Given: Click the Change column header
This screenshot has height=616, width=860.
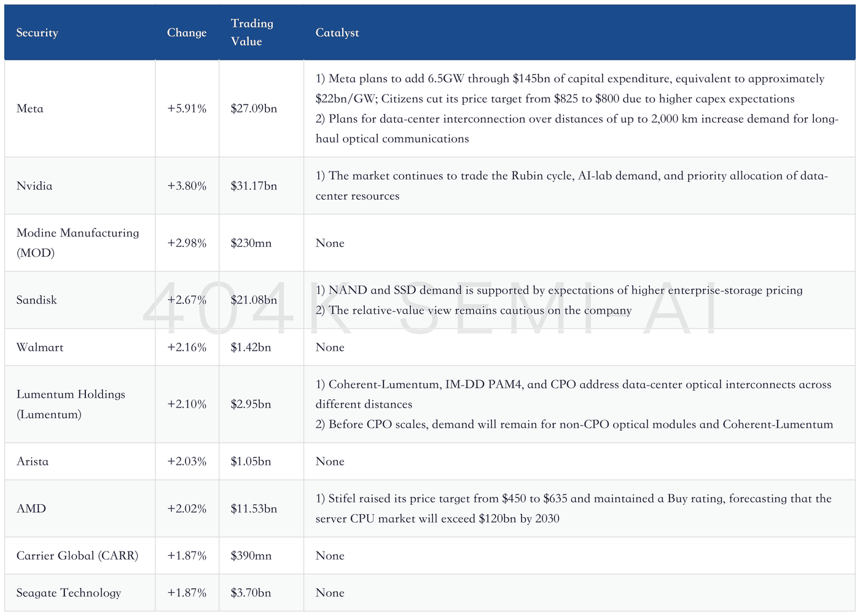Looking at the screenshot, I should click(187, 33).
